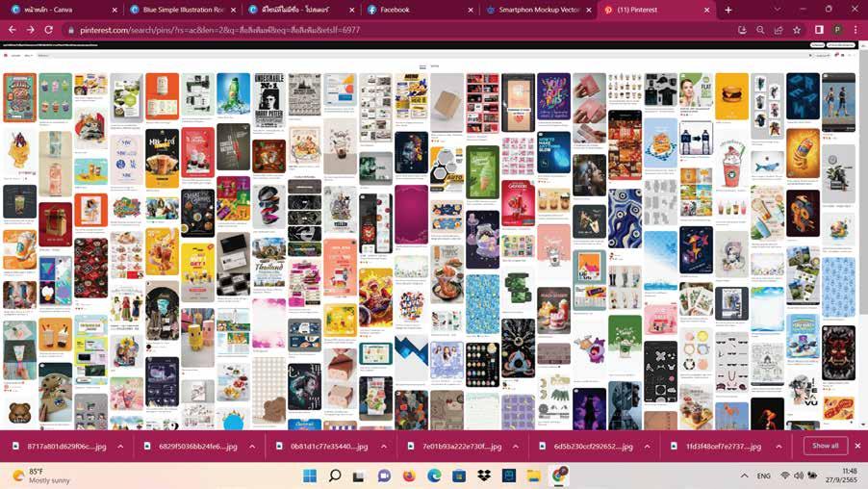
Task: Open the green bottle splash pin
Action: point(233,93)
